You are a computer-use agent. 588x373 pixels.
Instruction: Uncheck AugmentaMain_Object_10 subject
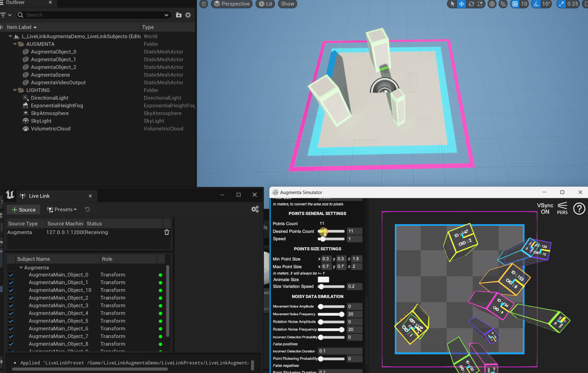coord(11,290)
